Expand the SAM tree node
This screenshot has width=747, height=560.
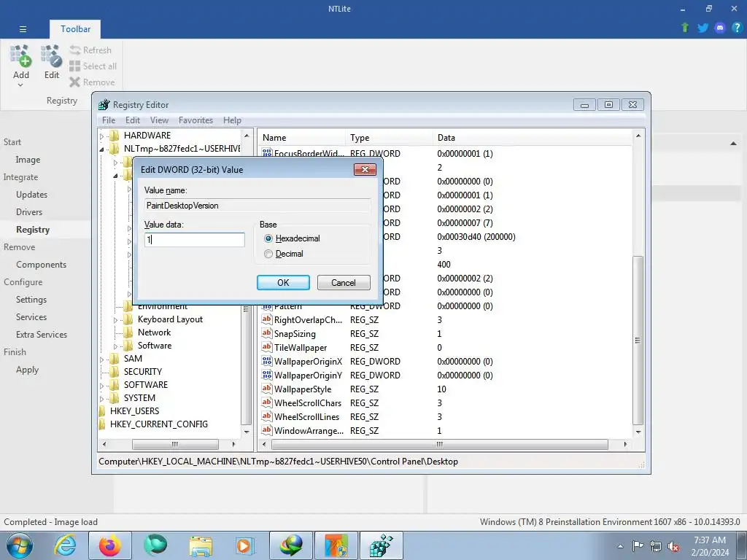click(101, 359)
